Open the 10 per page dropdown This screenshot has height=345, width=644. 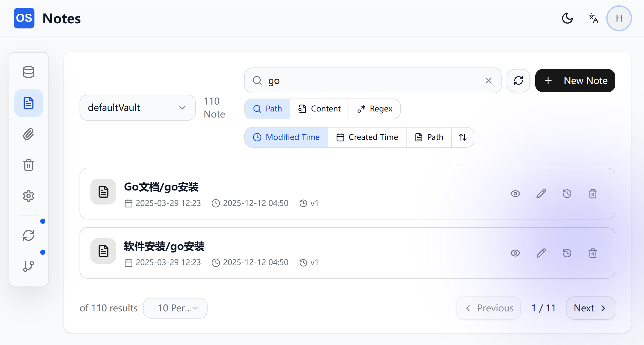point(175,308)
